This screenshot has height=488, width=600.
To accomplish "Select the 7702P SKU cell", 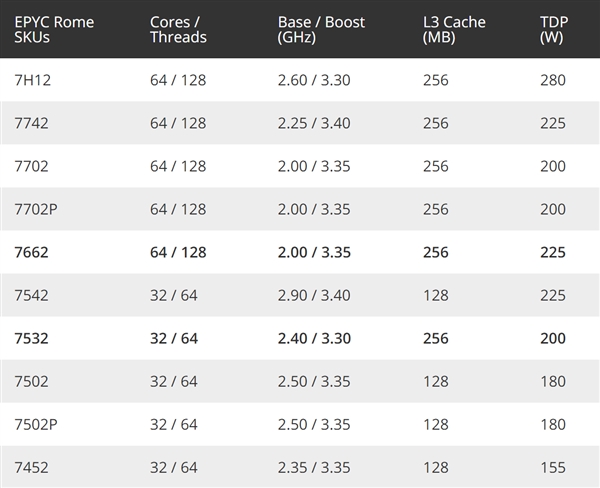I will [x=36, y=209].
